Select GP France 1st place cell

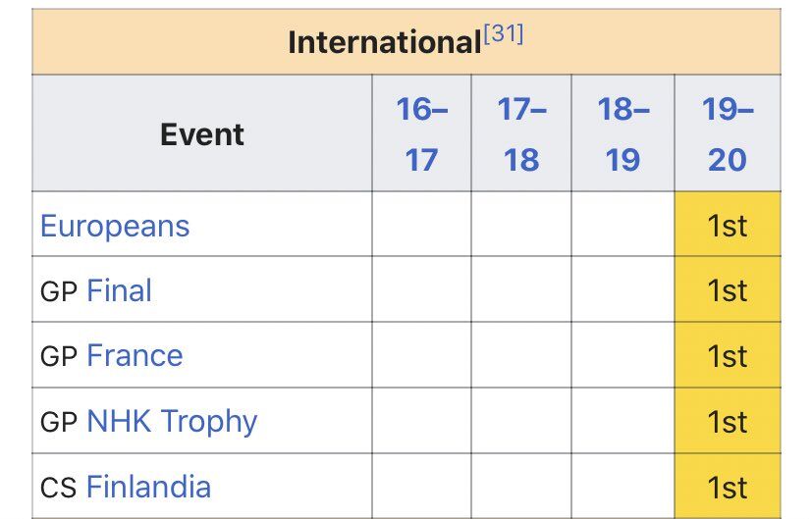tap(728, 355)
